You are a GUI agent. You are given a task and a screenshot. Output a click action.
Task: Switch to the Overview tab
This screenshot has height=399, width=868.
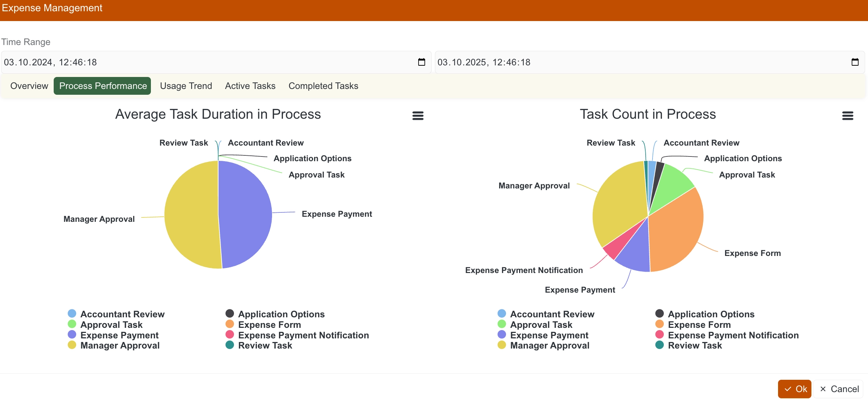(29, 86)
